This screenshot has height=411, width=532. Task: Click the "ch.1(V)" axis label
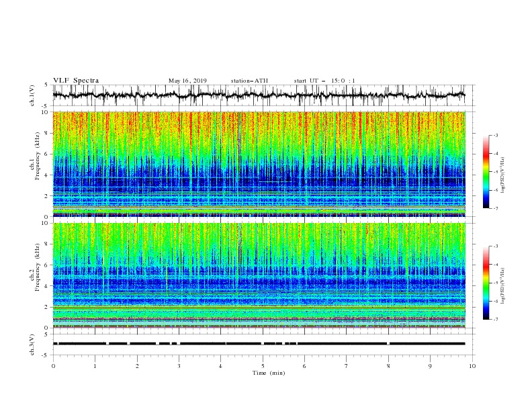click(32, 95)
